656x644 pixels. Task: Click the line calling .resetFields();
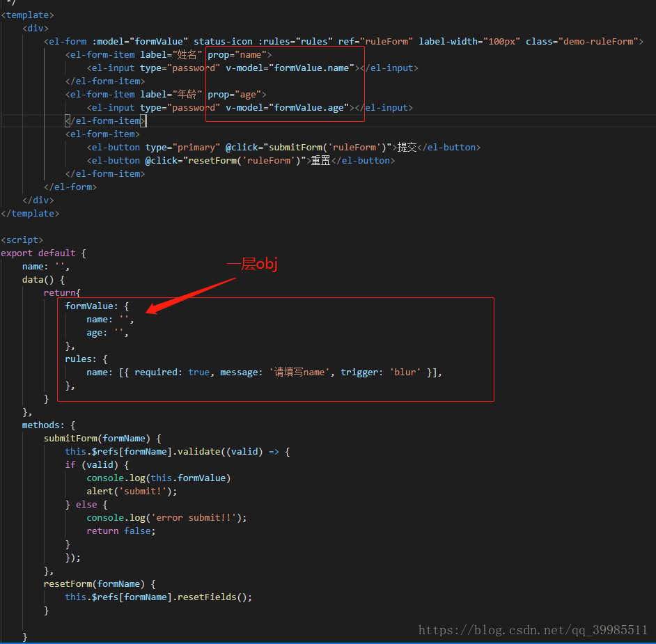click(x=159, y=597)
